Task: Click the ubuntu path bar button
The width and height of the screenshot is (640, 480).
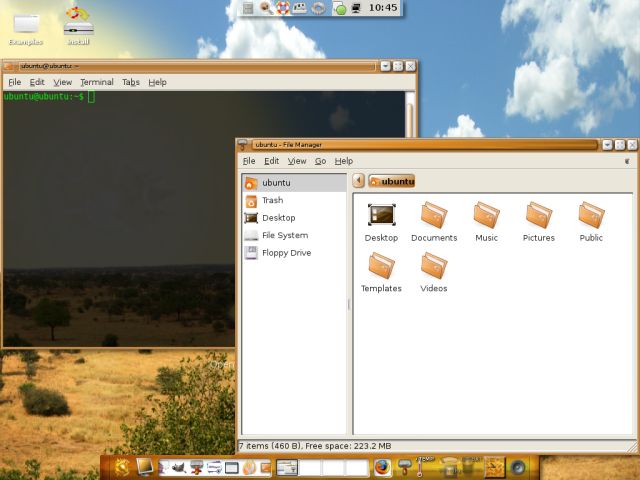Action: [391, 181]
